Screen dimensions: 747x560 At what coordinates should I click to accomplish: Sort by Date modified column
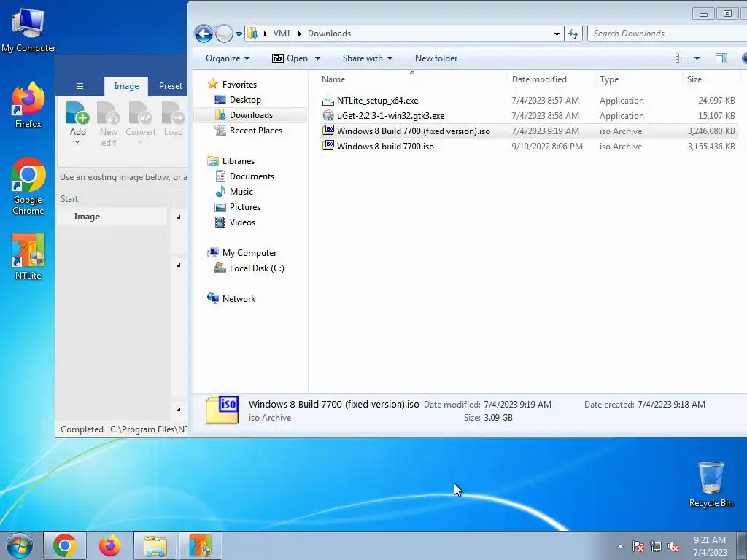click(x=551, y=79)
